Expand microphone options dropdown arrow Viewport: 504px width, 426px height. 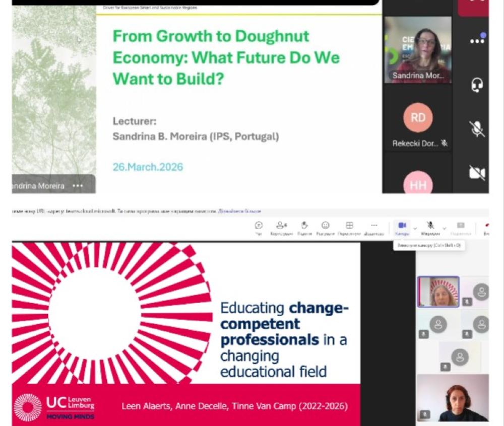[444, 228]
